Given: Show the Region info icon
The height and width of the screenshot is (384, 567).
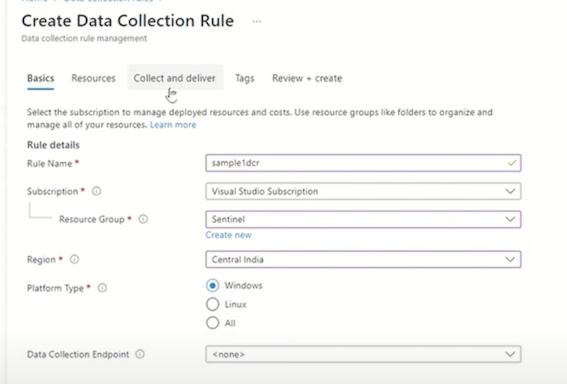Looking at the screenshot, I should point(74,259).
